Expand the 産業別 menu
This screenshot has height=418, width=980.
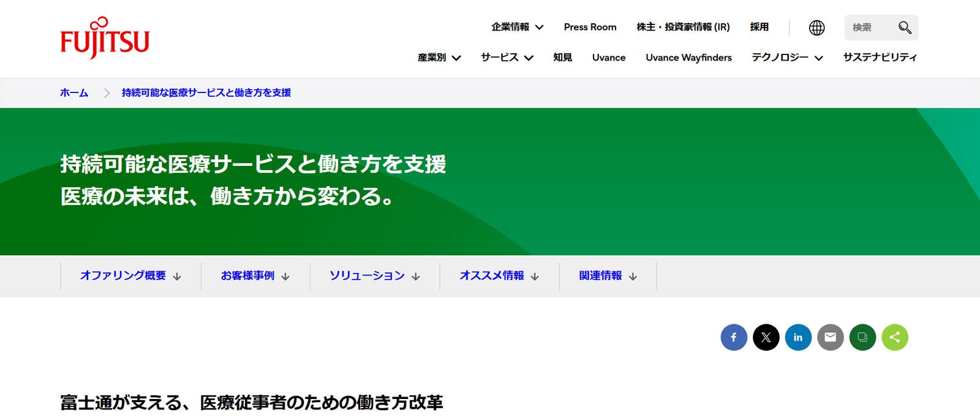click(439, 58)
